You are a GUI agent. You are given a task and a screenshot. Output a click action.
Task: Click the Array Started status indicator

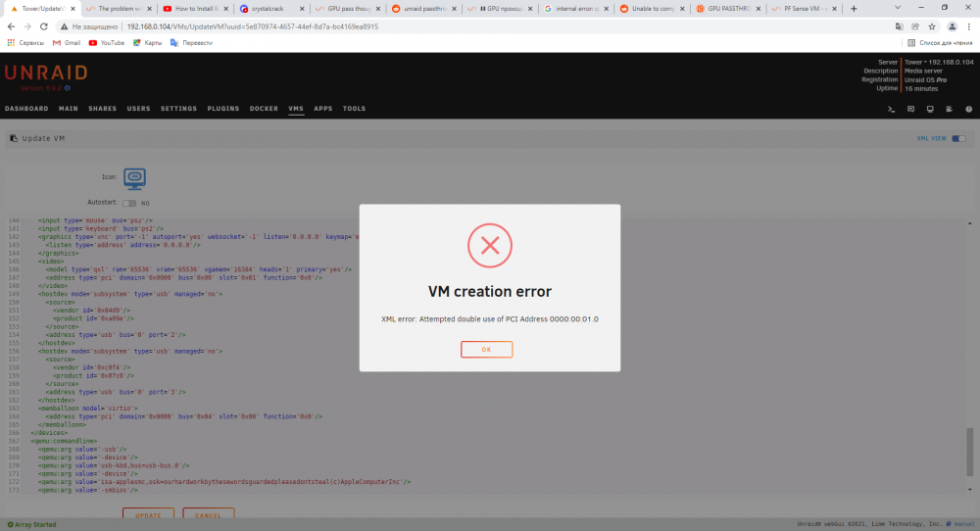[x=31, y=525]
